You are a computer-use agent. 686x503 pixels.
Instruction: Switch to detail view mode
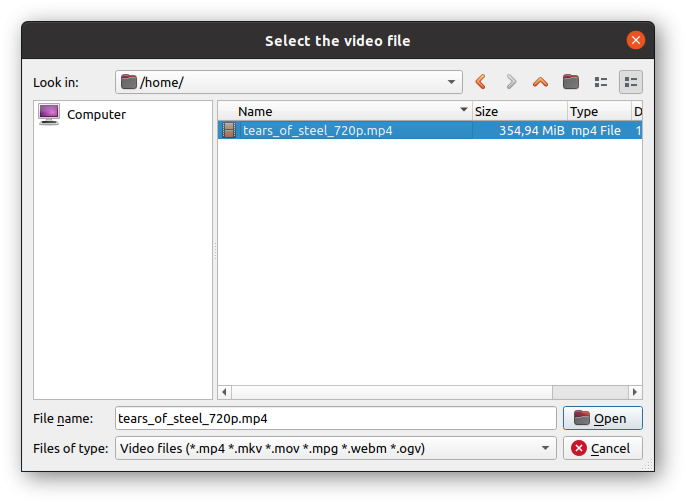[x=630, y=82]
